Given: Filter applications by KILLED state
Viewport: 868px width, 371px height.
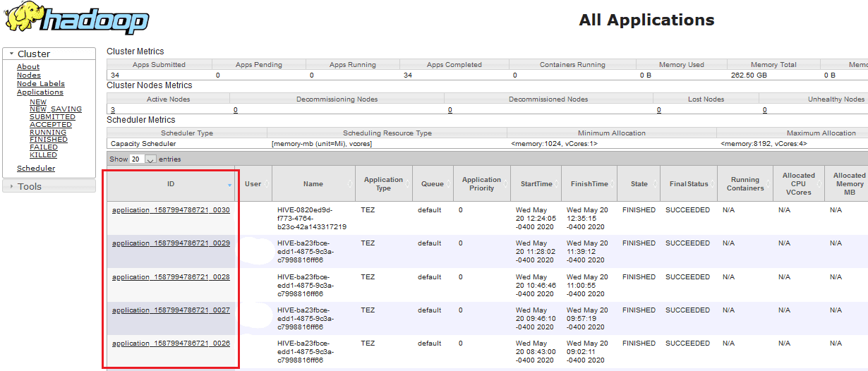Looking at the screenshot, I should click(43, 155).
